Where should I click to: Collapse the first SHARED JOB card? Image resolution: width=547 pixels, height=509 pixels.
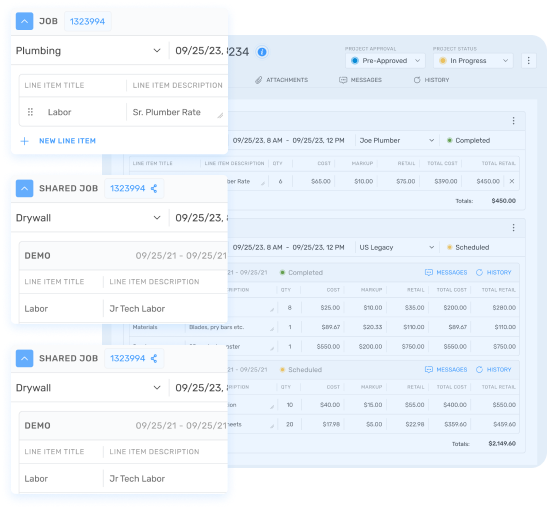[x=24, y=188]
